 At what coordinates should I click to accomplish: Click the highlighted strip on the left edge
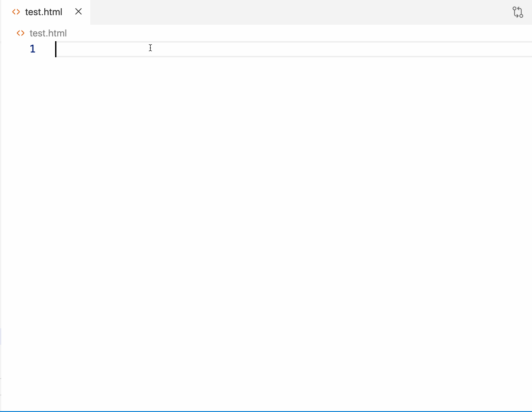point(1,337)
